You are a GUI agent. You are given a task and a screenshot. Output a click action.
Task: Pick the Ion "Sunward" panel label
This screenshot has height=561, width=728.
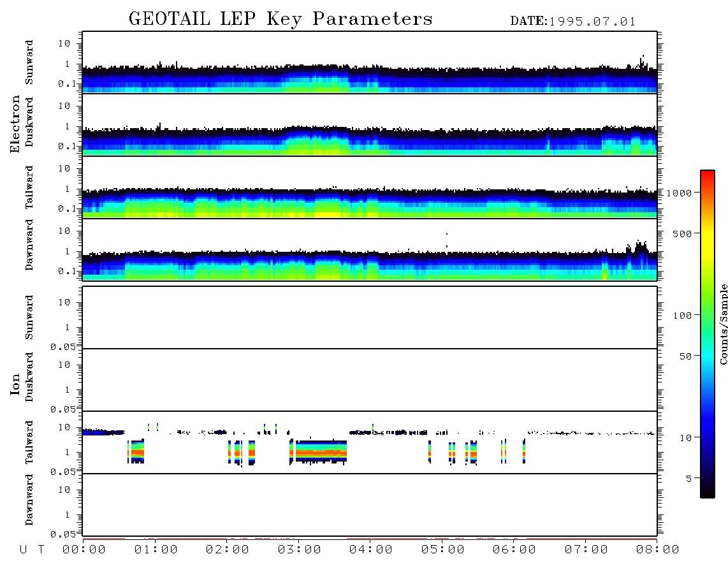pyautogui.click(x=29, y=317)
